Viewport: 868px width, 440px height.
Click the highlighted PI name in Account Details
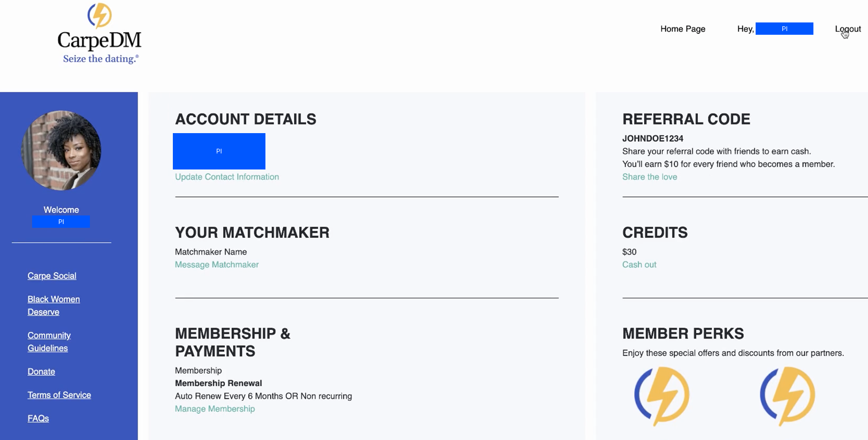coord(219,151)
